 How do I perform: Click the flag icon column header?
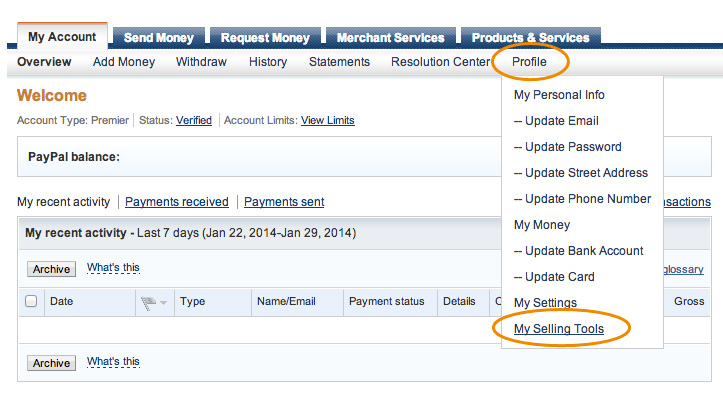tap(148, 303)
